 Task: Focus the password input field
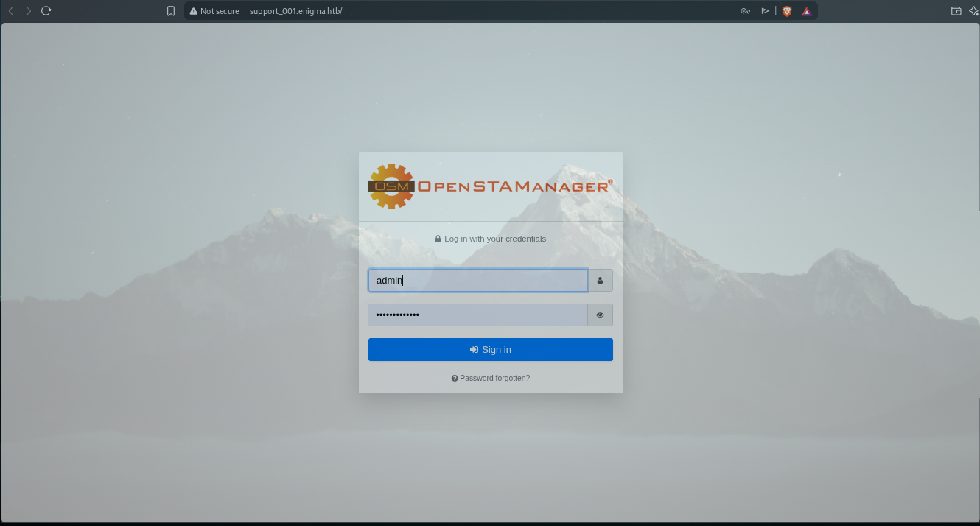pyautogui.click(x=477, y=315)
